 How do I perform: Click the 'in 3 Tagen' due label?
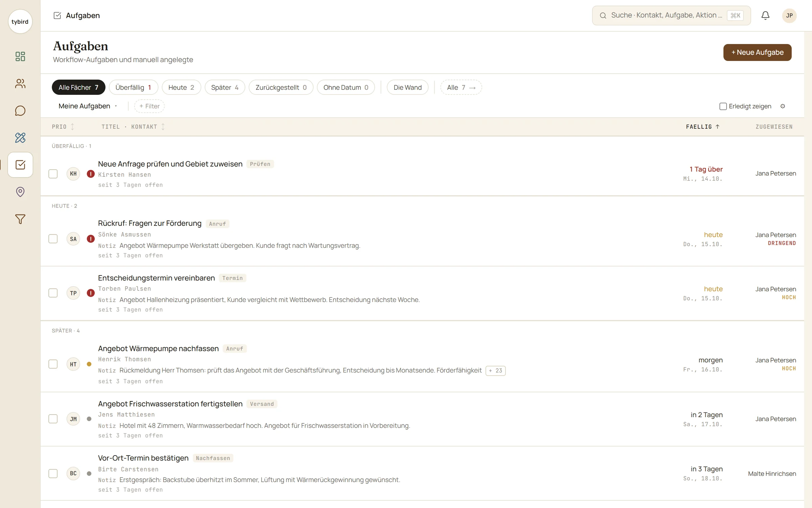point(706,469)
